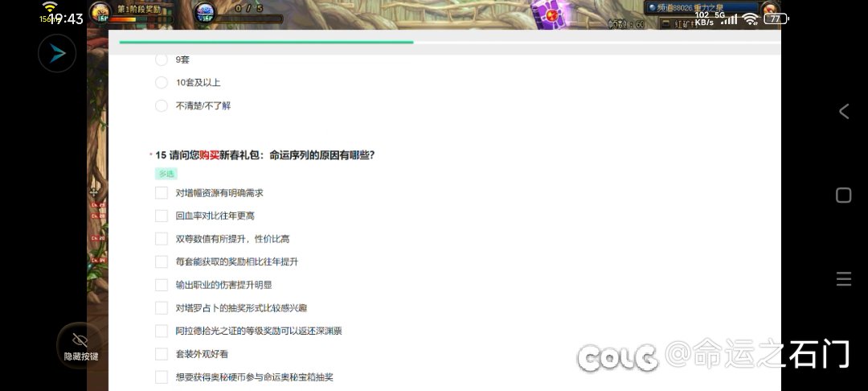Image resolution: width=868 pixels, height=391 pixels.
Task: Check 每套能获取的奖励相比往年提升
Action: [161, 262]
